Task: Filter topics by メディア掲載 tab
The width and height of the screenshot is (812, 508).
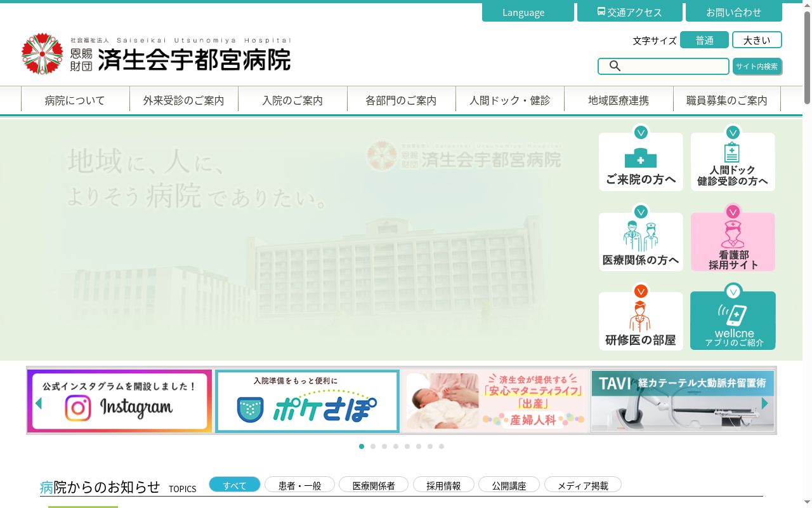Action: (582, 485)
